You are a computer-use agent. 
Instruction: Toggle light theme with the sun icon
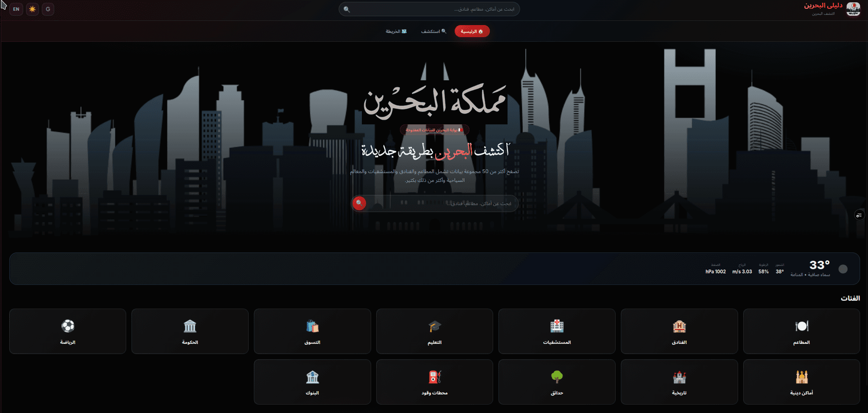(x=32, y=9)
